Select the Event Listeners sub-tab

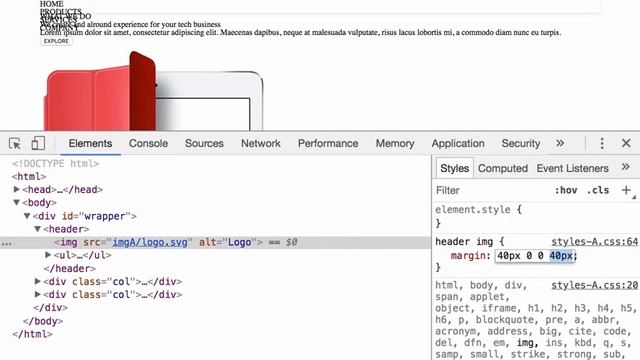tap(572, 168)
